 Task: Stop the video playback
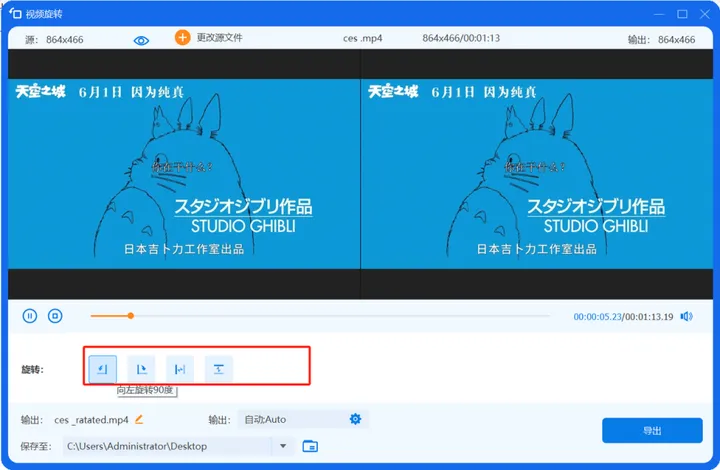pyautogui.click(x=55, y=316)
